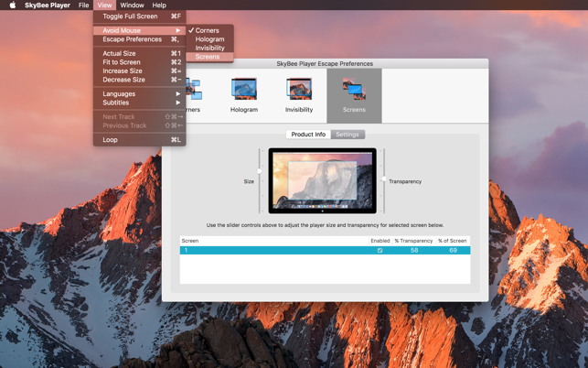Sort by Screen column header
Screen dimensions: 588x368
pos(274,241)
